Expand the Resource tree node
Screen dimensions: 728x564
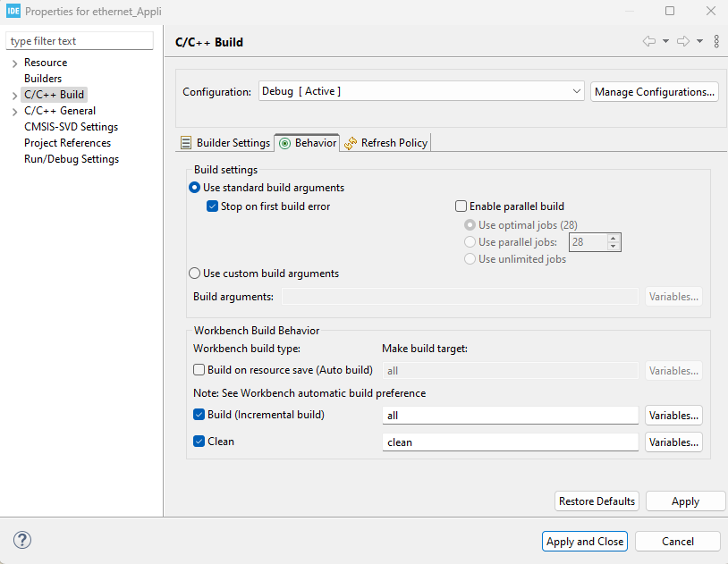pos(15,63)
